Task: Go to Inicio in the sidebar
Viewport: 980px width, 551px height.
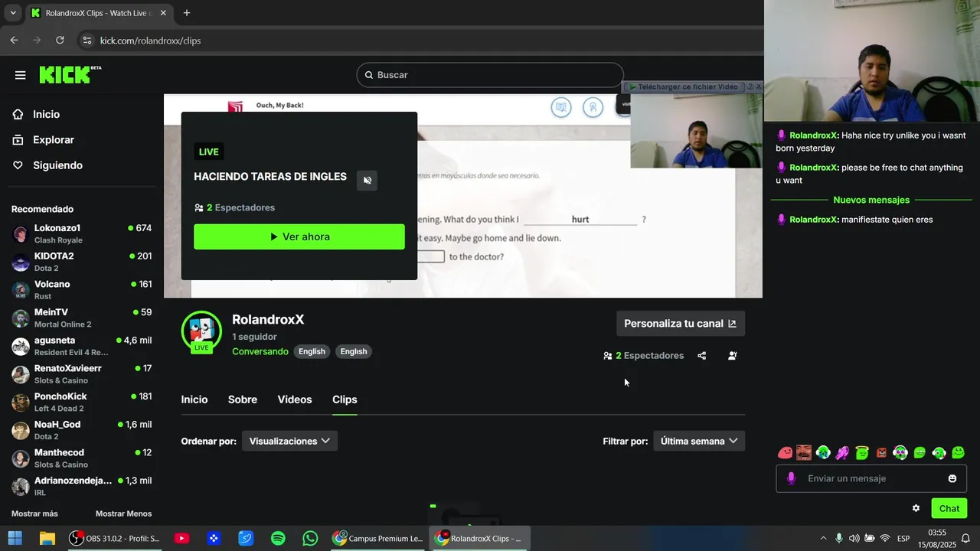Action: (x=46, y=114)
